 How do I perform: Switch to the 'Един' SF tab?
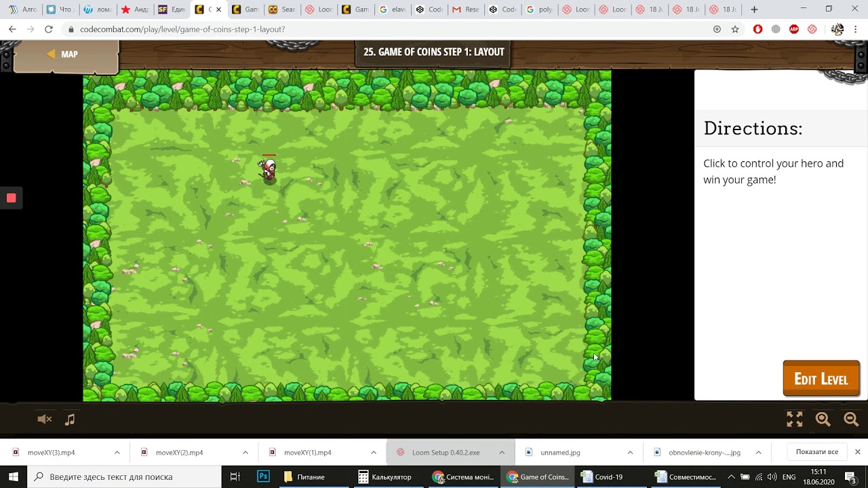[172, 9]
